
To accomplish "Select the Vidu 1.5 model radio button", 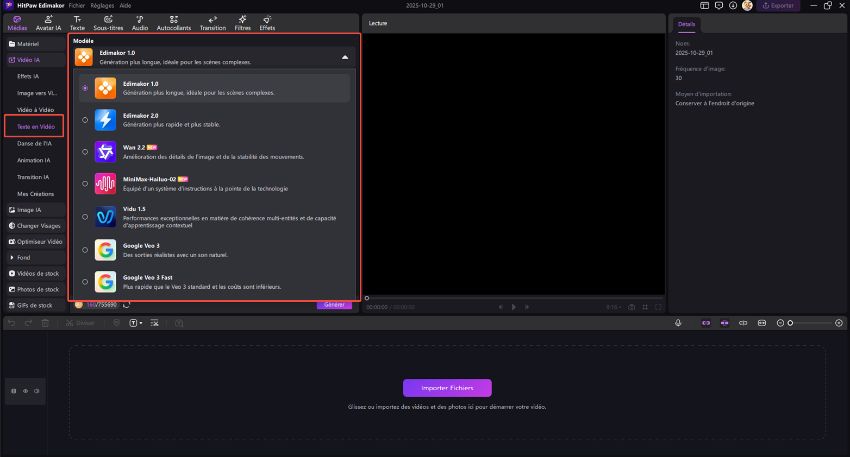I will (85, 217).
